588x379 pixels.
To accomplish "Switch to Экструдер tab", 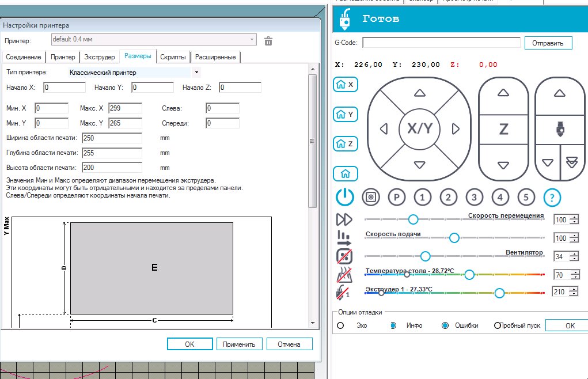I will click(100, 57).
